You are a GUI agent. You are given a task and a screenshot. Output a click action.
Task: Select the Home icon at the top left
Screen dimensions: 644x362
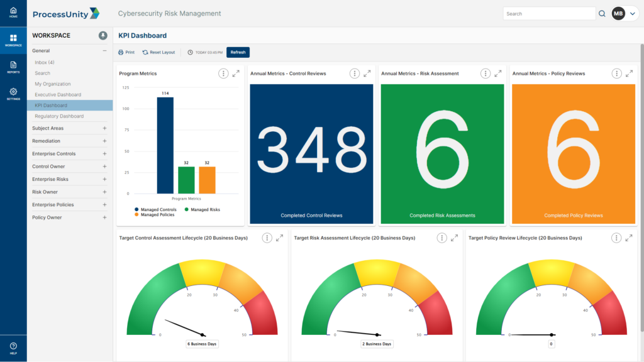(13, 11)
